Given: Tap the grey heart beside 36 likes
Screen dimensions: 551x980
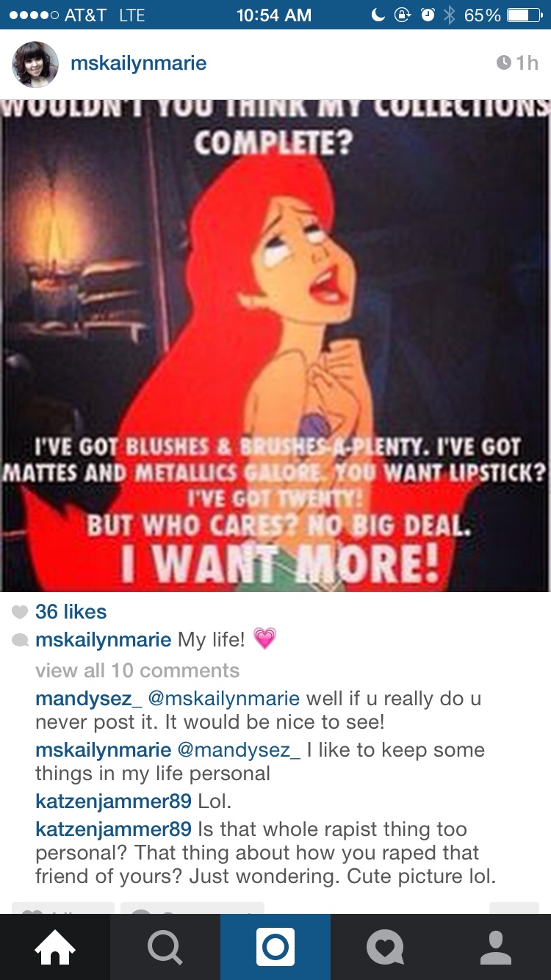Looking at the screenshot, I should [x=20, y=612].
